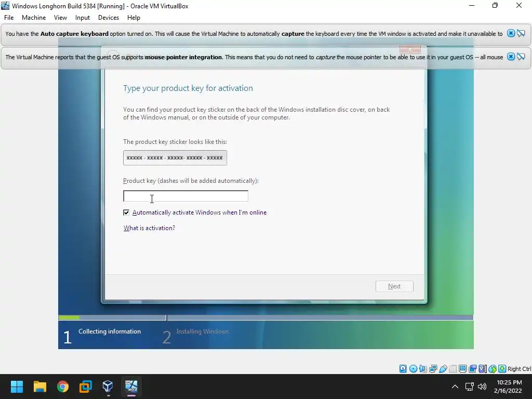Screen dimensions: 532x399
Task: Uncheck Automatically activate Windows when online
Action: (x=126, y=212)
